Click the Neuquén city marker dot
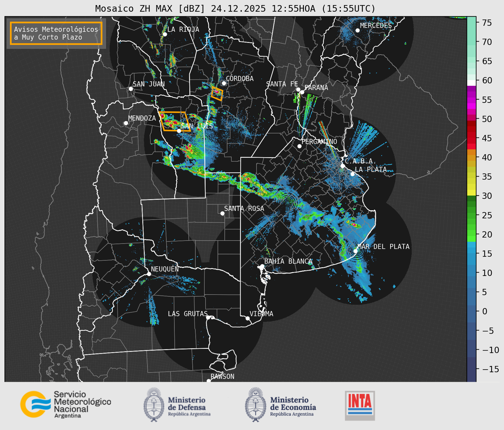 pyautogui.click(x=149, y=274)
